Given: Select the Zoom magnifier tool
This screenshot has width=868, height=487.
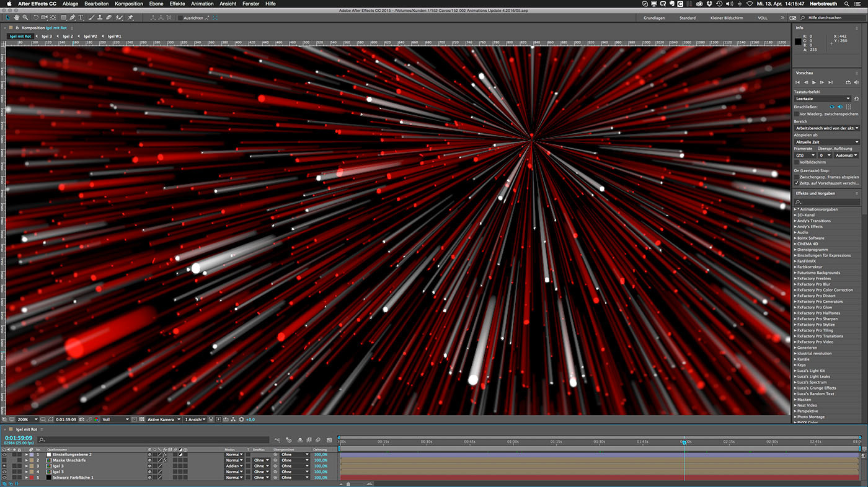Looking at the screenshot, I should 25,17.
